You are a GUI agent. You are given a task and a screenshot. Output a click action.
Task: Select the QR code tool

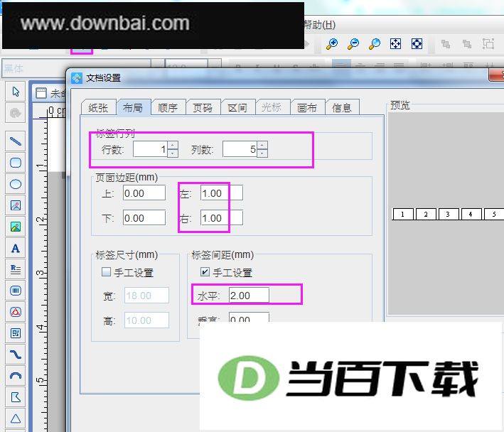[x=16, y=333]
